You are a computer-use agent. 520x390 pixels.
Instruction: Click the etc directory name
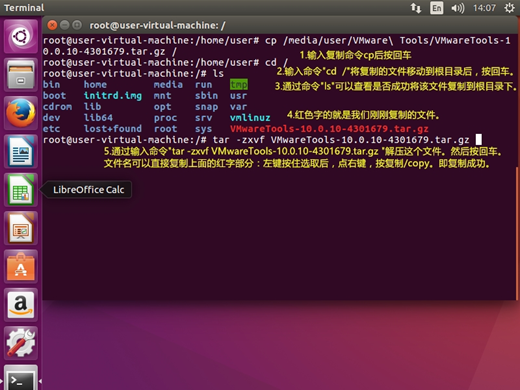click(51, 129)
